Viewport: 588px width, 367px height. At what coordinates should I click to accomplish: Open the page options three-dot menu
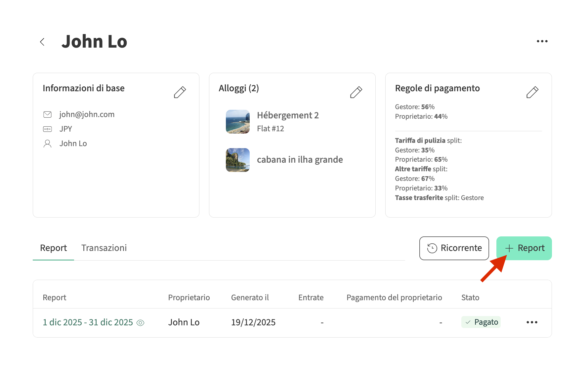tap(542, 41)
